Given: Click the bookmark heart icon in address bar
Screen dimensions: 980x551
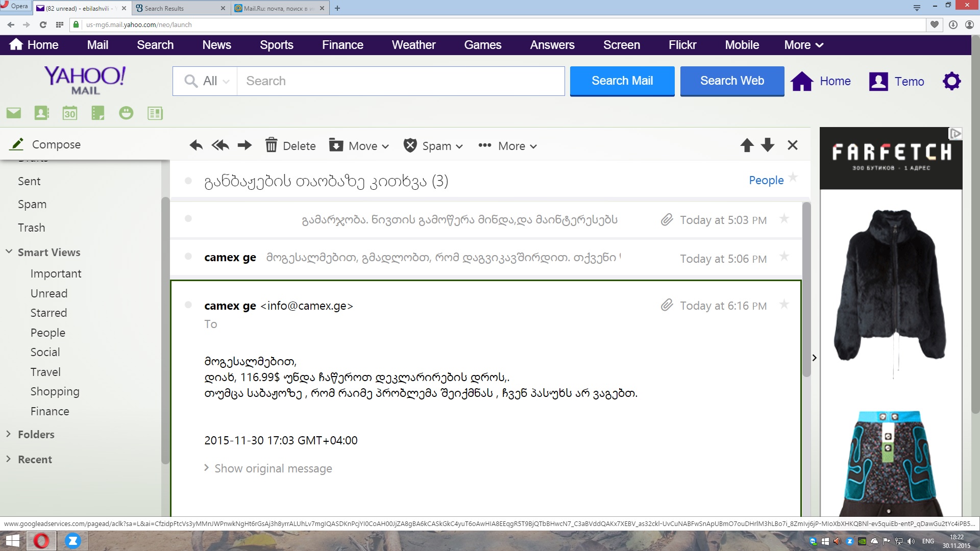Looking at the screenshot, I should 935,24.
